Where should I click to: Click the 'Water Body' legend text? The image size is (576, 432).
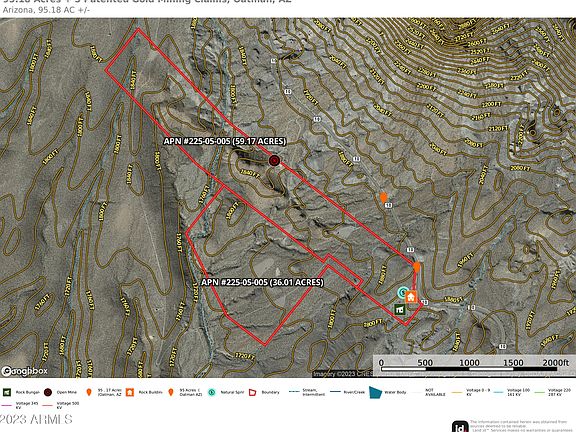click(x=395, y=392)
